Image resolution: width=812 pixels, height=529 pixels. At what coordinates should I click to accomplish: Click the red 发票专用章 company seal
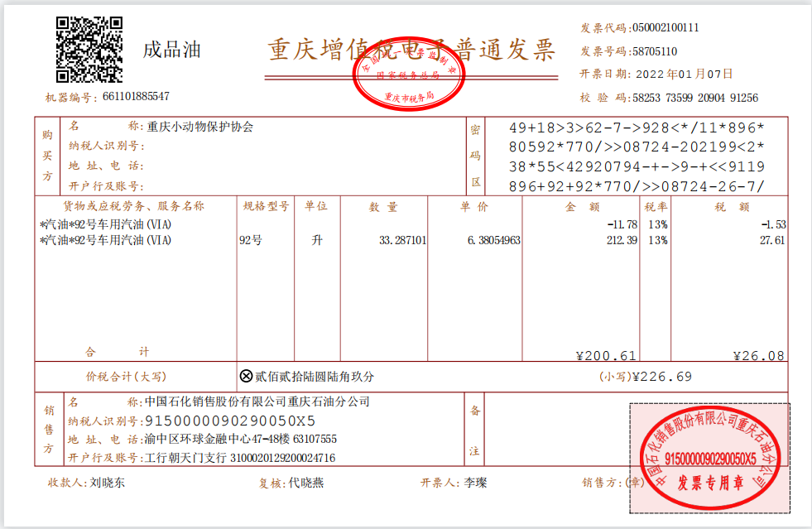tap(710, 458)
